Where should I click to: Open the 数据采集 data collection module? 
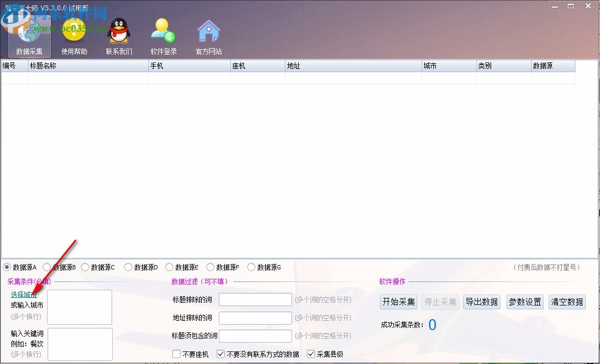pos(28,36)
